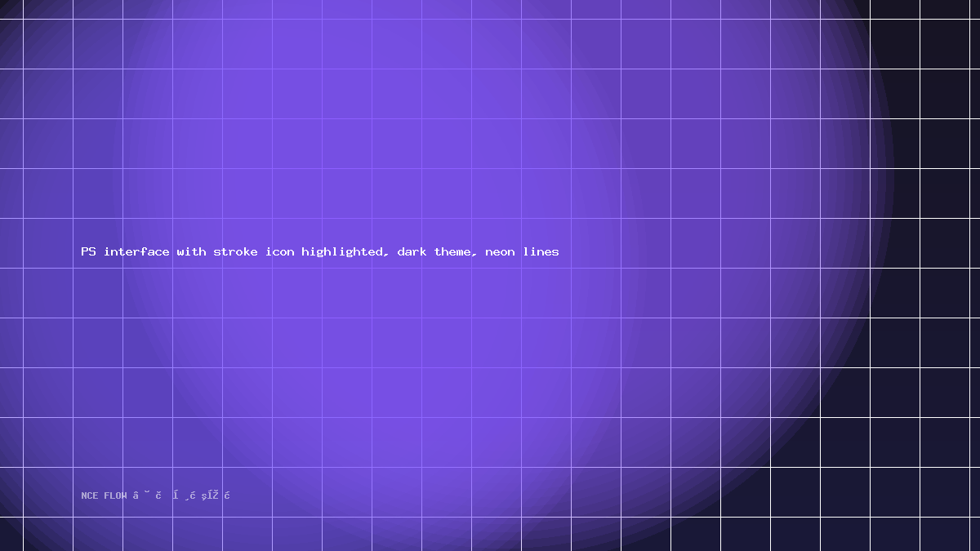Image resolution: width=980 pixels, height=551 pixels.
Task: Click the comma after "theme"
Action: pos(474,255)
